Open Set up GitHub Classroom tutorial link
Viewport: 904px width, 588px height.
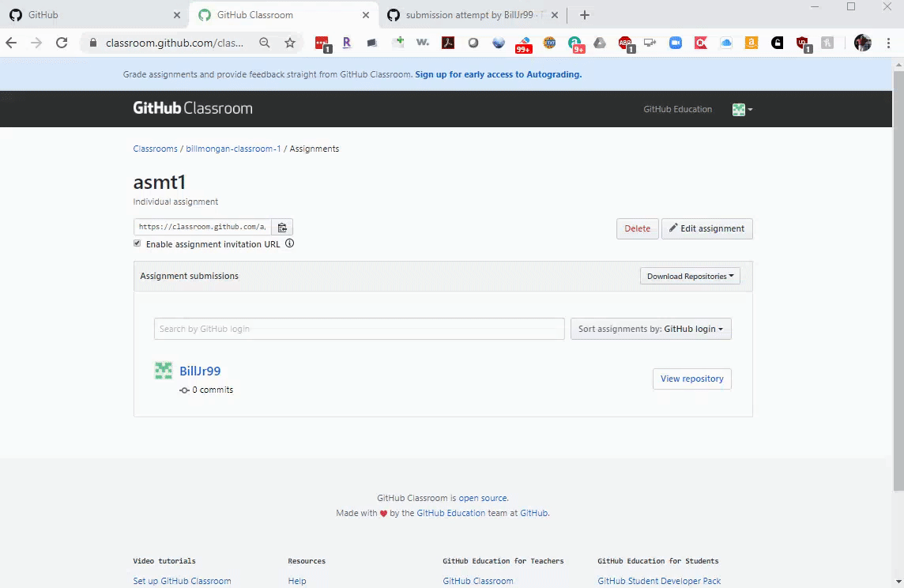pyautogui.click(x=183, y=581)
